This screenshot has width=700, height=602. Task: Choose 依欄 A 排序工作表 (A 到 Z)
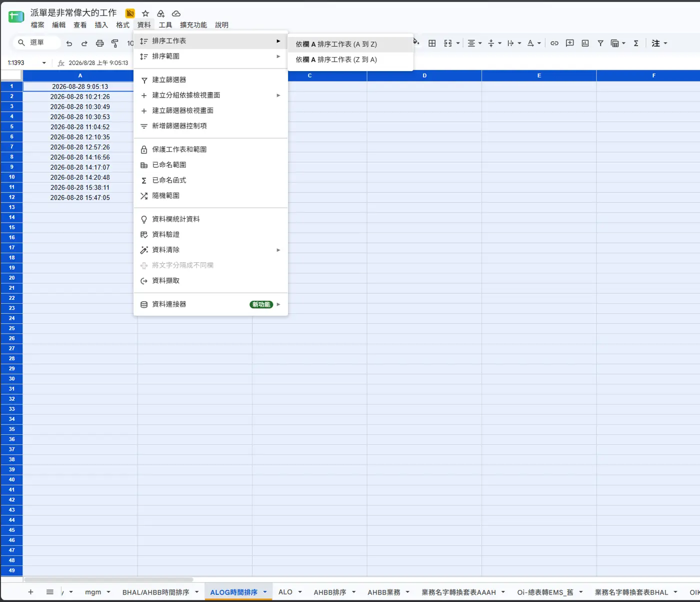tap(350, 44)
